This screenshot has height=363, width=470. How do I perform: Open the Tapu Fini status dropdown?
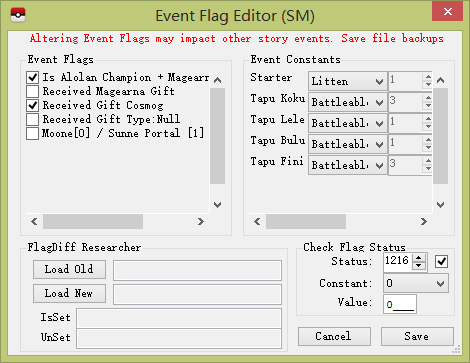pos(348,165)
